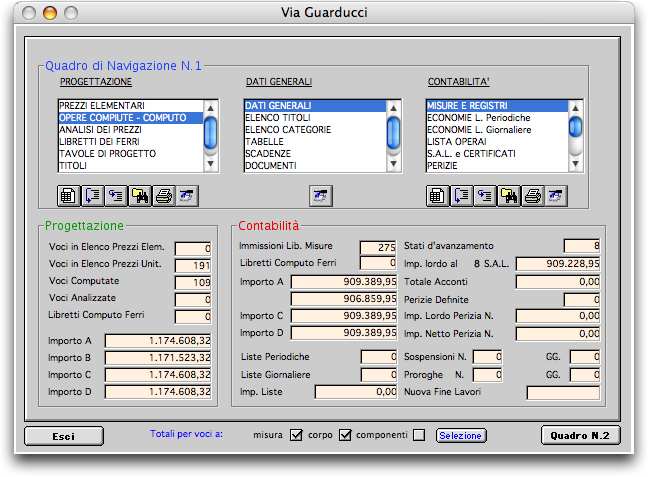Click the Voci in Elenco Prezzi Unit. field
Viewport: 648px width, 477px height.
pyautogui.click(x=193, y=265)
